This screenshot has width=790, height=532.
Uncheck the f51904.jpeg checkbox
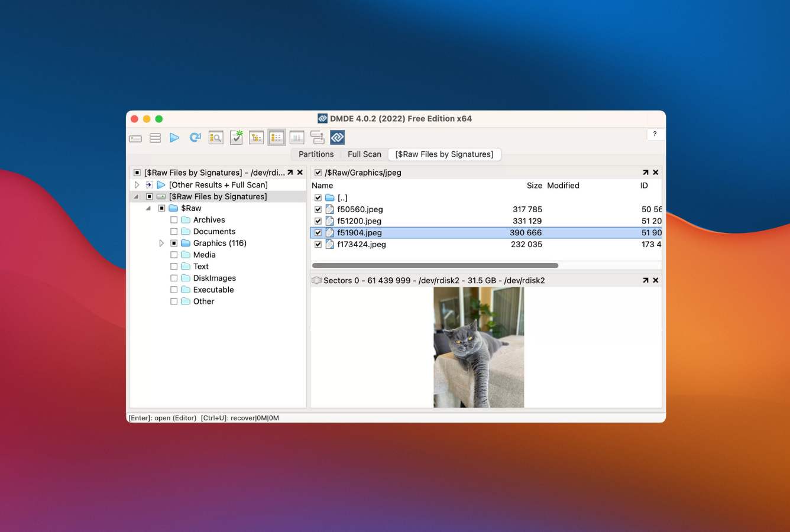318,233
